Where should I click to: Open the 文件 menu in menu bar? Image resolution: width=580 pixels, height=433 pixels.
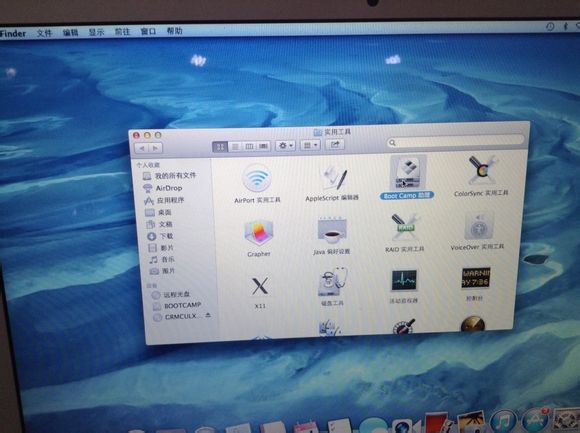click(x=44, y=33)
